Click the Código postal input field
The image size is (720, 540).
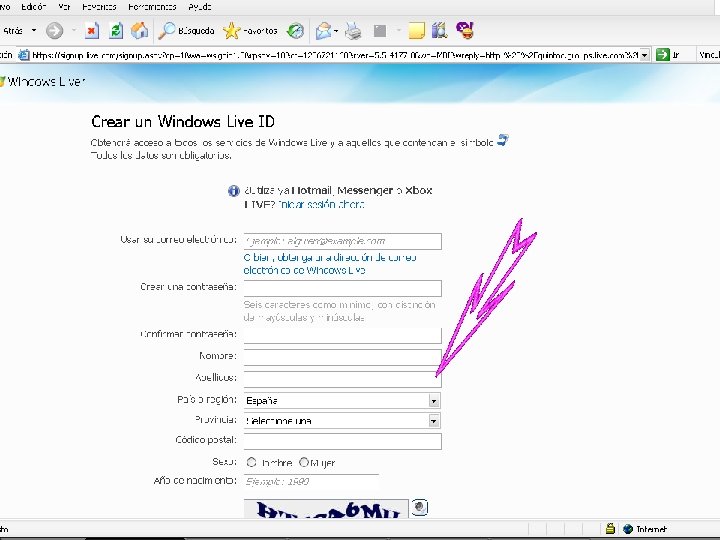tap(343, 441)
